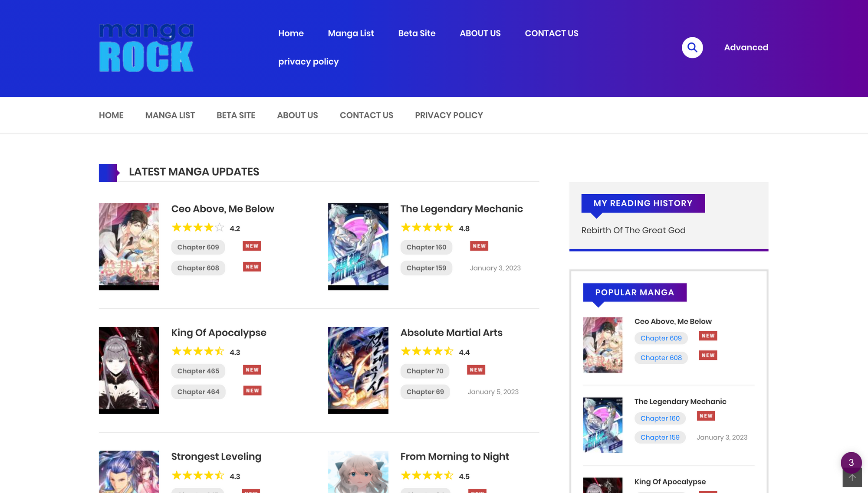This screenshot has height=493, width=868.
Task: Select PRIVACY POLICY in the secondary nav bar
Action: [449, 115]
